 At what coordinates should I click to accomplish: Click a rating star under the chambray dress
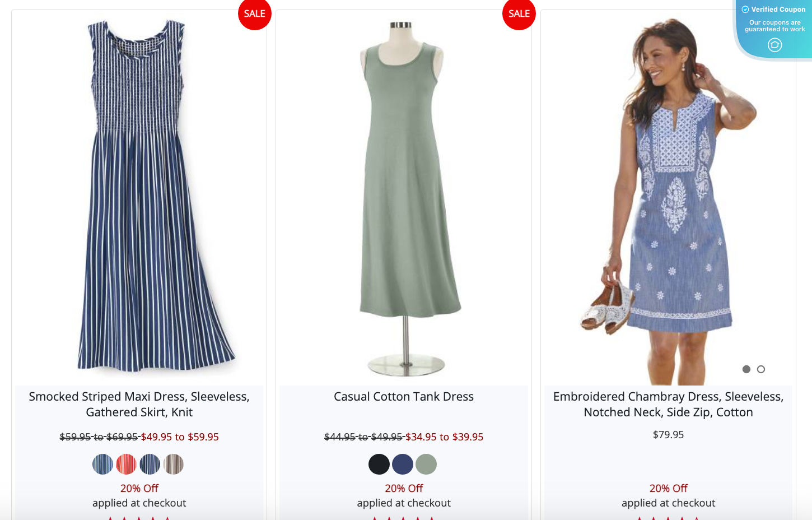tap(668, 518)
